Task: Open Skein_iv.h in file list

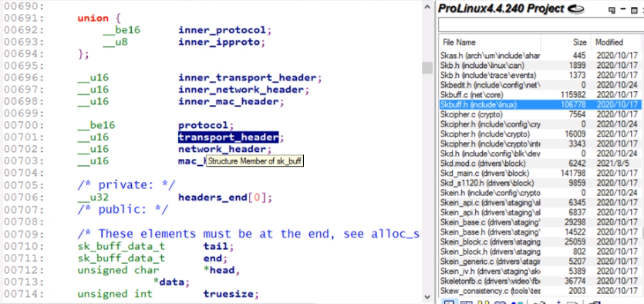Action: click(x=540, y=271)
